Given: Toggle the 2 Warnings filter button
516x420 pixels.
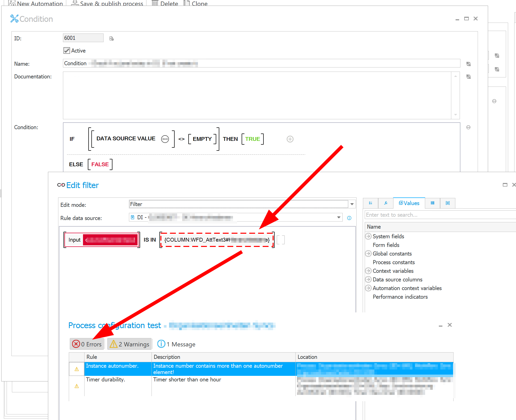Looking at the screenshot, I should pos(129,344).
